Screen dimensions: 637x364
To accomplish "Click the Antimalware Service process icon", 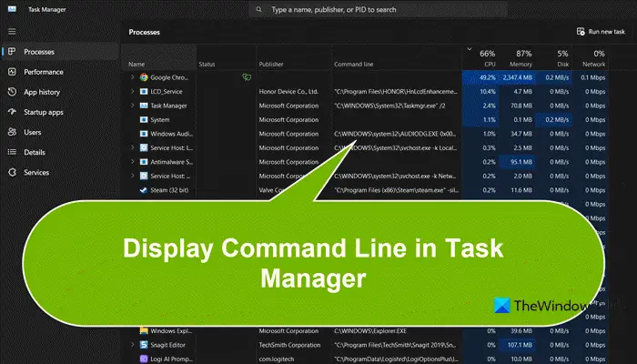I will [144, 162].
